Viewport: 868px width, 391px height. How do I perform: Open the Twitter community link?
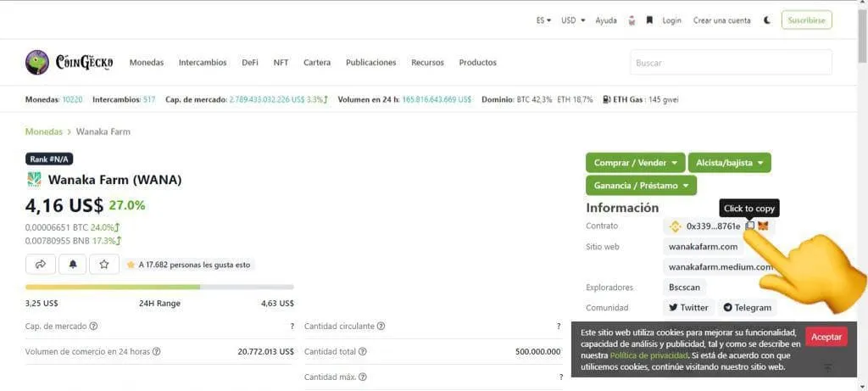click(688, 308)
